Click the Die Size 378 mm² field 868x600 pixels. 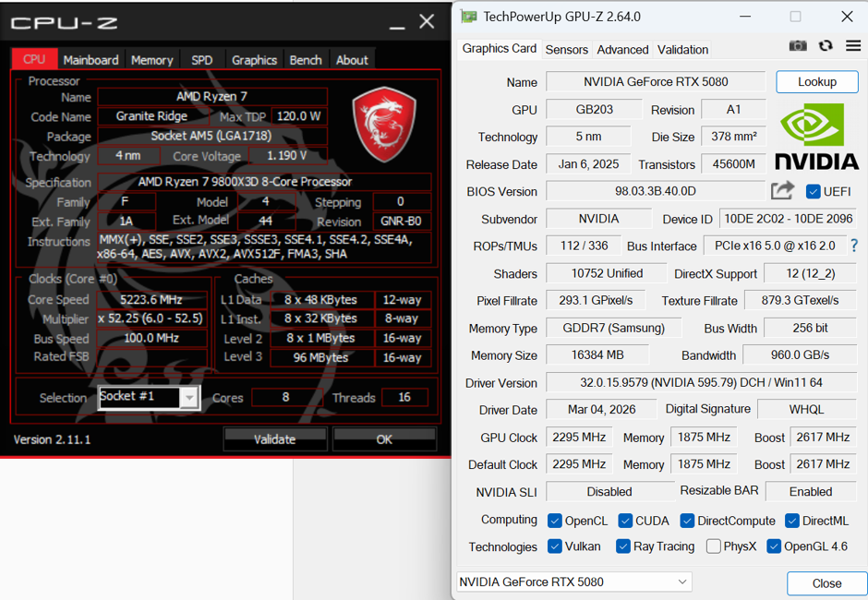pyautogui.click(x=733, y=137)
